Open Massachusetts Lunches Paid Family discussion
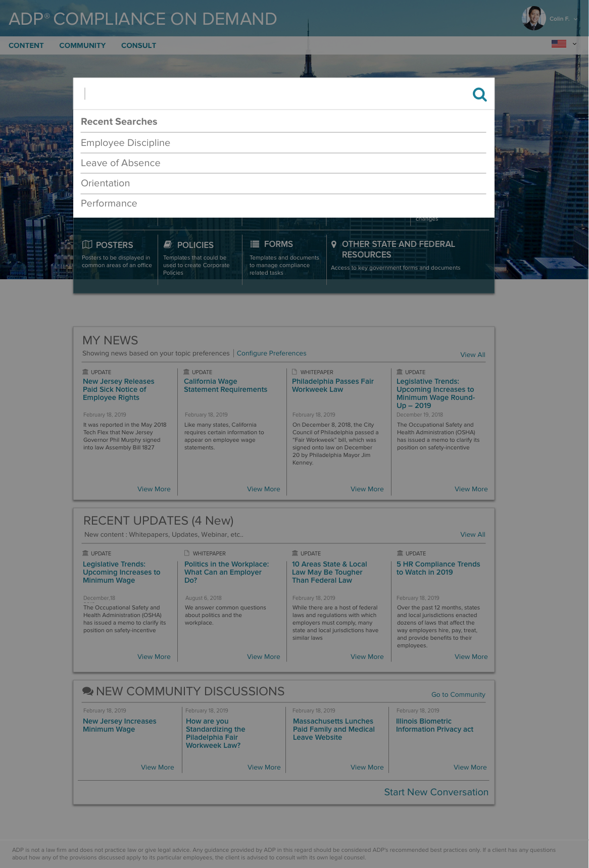589x868 pixels. coord(334,729)
